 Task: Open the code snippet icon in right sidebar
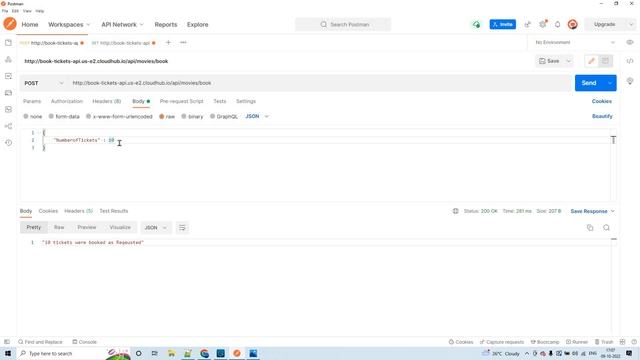pyautogui.click(x=630, y=61)
